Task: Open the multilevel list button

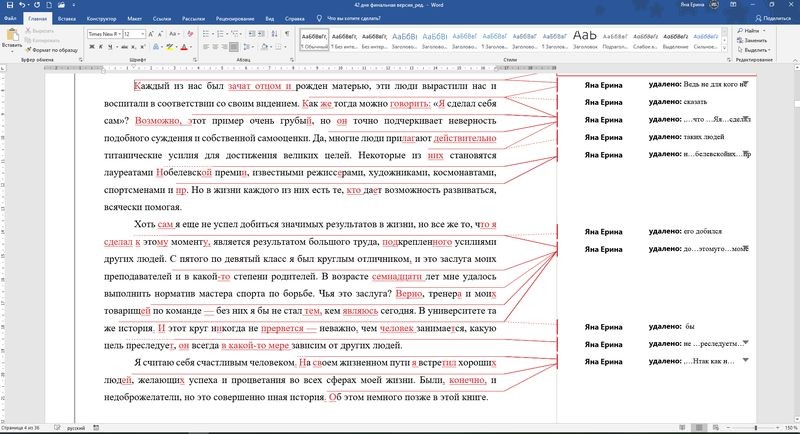Action: (x=236, y=34)
